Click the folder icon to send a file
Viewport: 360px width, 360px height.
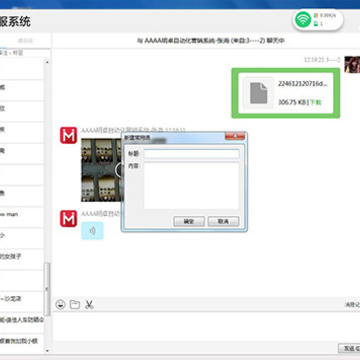pyautogui.click(x=75, y=304)
